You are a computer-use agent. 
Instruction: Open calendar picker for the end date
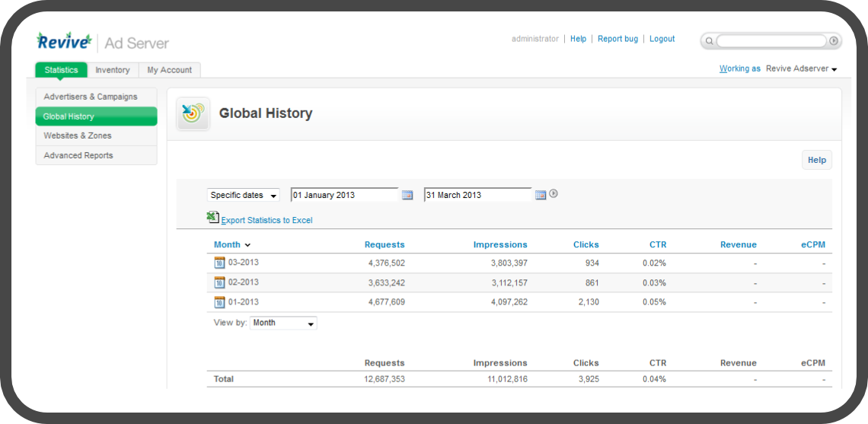(x=541, y=196)
